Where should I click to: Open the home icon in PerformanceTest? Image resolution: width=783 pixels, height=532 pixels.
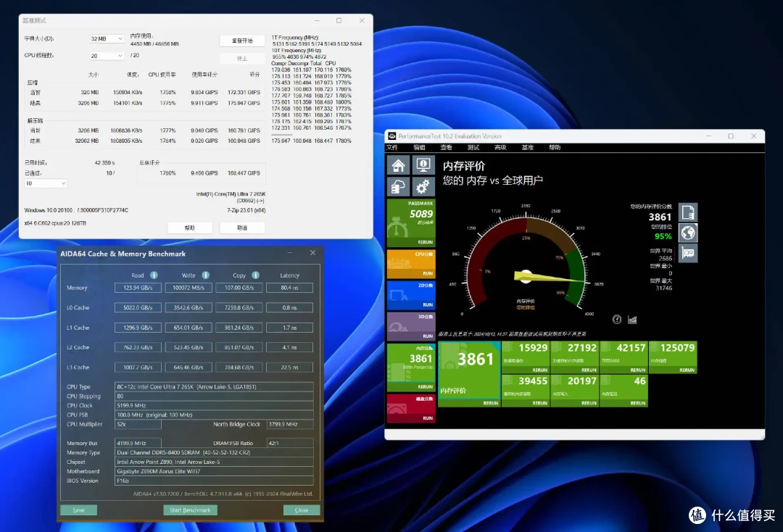pos(398,165)
